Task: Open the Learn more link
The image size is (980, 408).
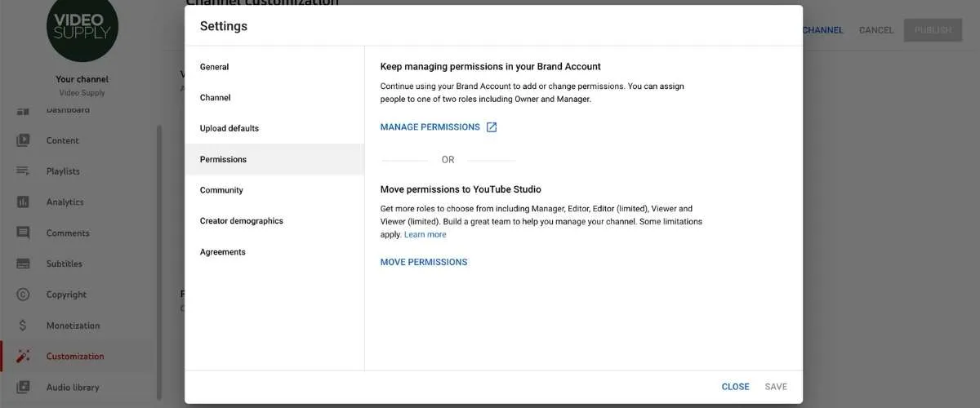Action: (425, 235)
